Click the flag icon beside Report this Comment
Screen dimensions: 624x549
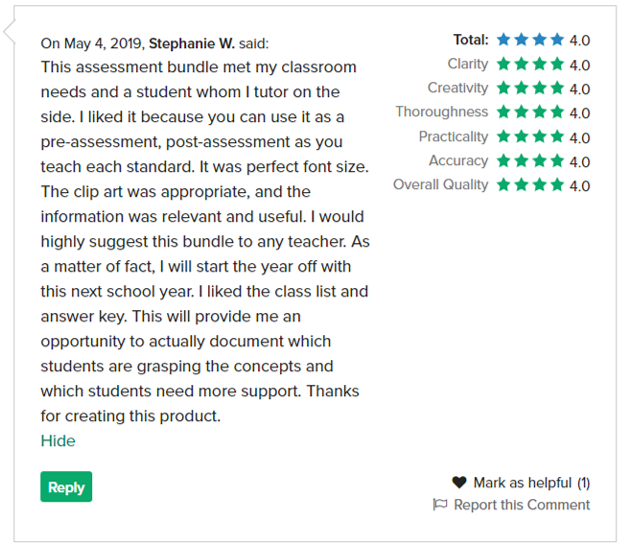pyautogui.click(x=440, y=505)
